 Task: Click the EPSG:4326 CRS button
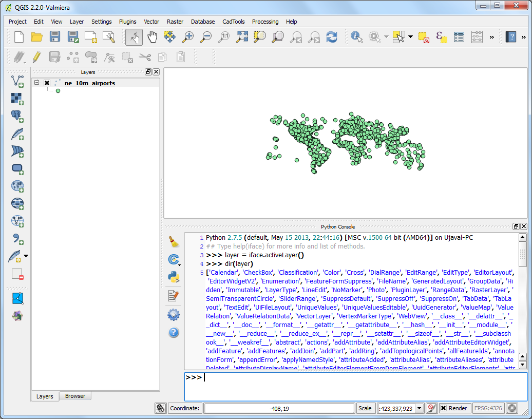488,408
